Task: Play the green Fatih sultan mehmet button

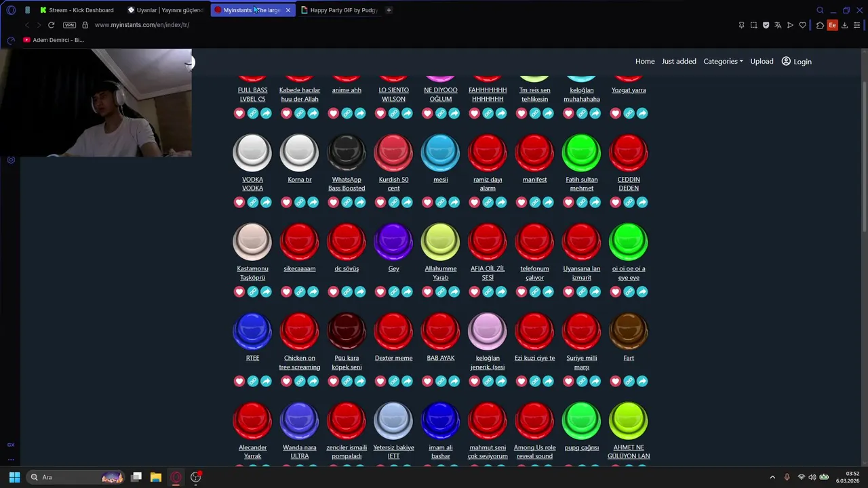Action: click(582, 152)
